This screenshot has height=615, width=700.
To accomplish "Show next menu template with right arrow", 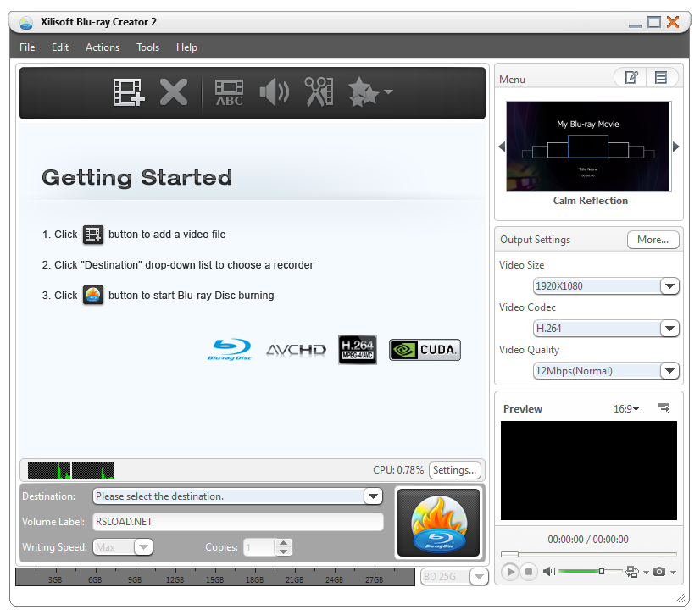I will 676,147.
